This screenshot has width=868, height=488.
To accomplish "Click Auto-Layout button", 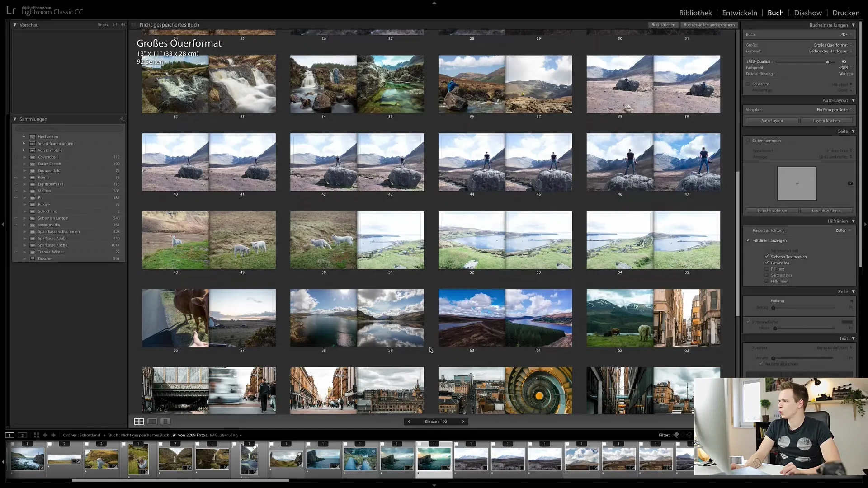I will point(772,121).
